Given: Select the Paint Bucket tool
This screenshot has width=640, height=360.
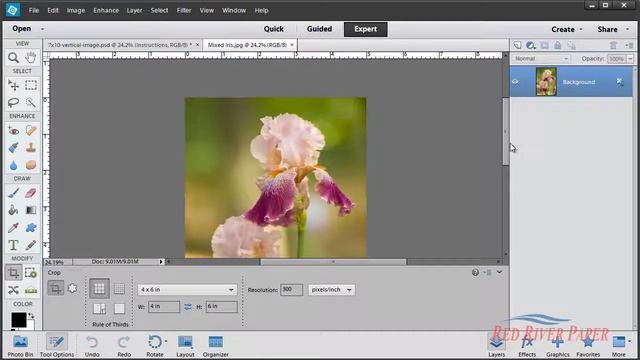Looking at the screenshot, I should click(x=13, y=210).
